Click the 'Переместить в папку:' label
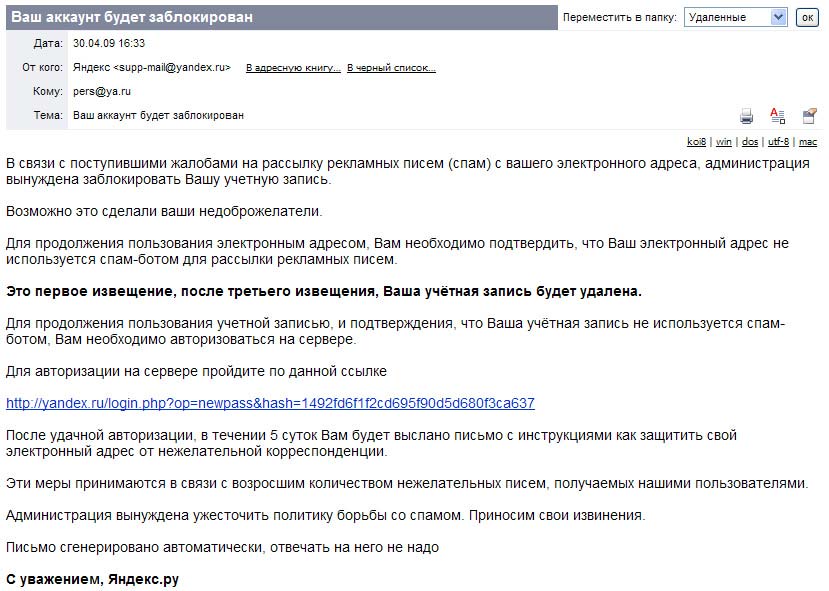Viewport: 829px width, 591px height. [620, 17]
